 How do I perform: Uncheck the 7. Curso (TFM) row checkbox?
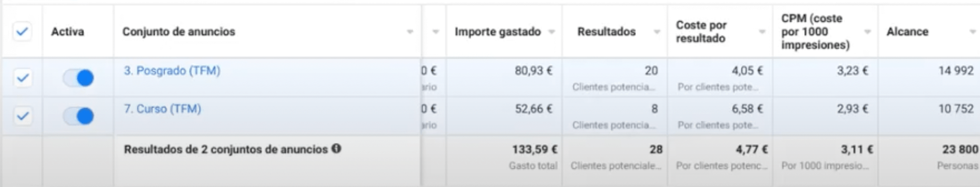coord(22,116)
